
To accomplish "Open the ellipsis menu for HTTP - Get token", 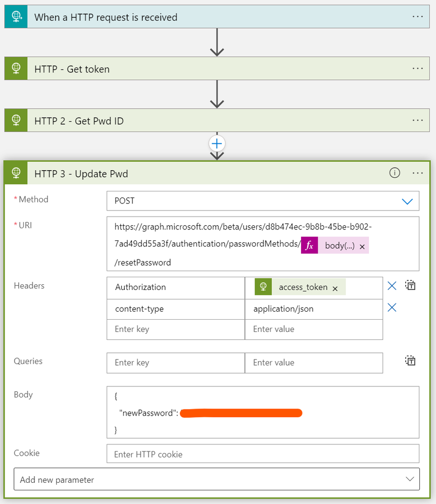I will [418, 69].
